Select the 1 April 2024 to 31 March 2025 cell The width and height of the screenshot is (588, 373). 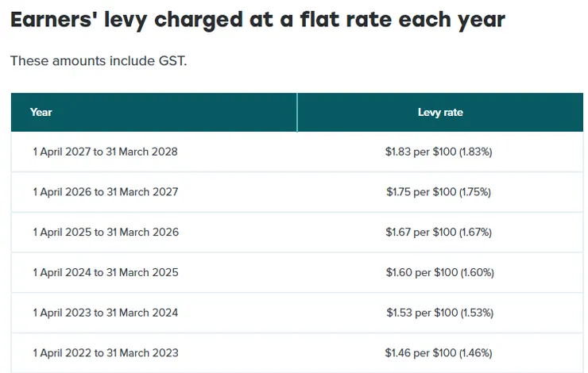(105, 272)
